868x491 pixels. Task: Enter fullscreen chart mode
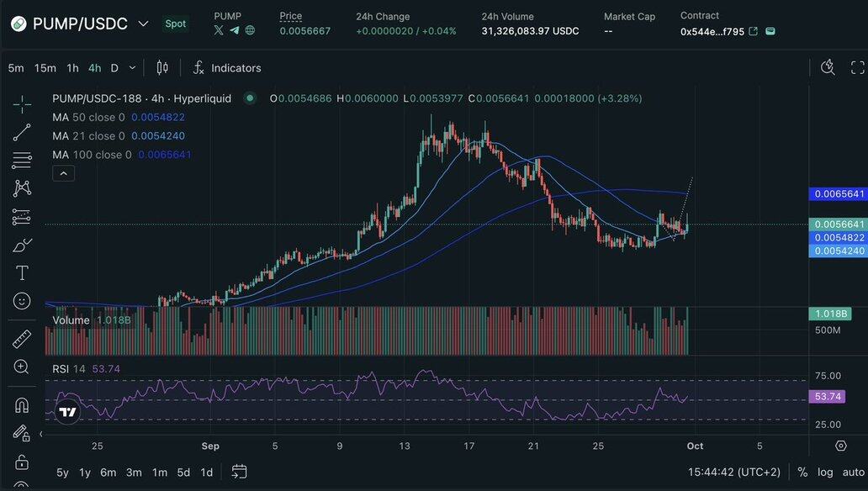coord(857,67)
